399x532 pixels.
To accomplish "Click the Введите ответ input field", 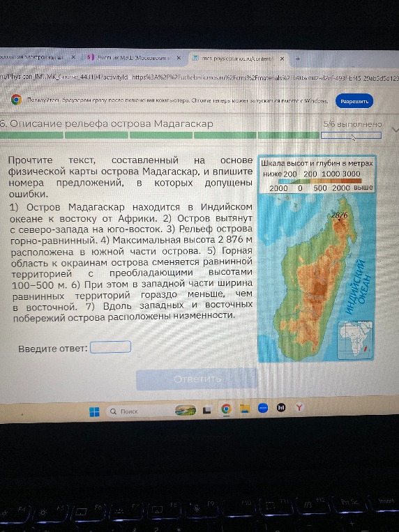I will tap(110, 347).
